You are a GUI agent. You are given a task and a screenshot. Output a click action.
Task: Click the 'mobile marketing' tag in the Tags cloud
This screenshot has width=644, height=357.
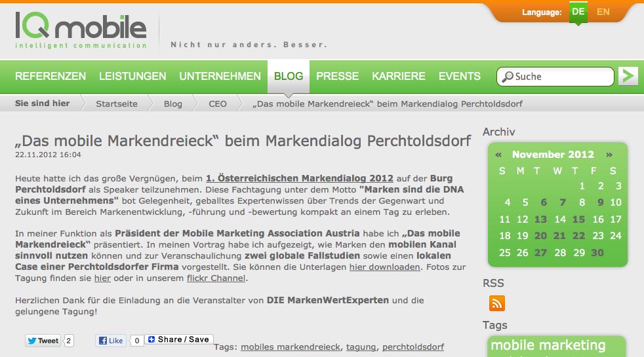pyautogui.click(x=548, y=345)
